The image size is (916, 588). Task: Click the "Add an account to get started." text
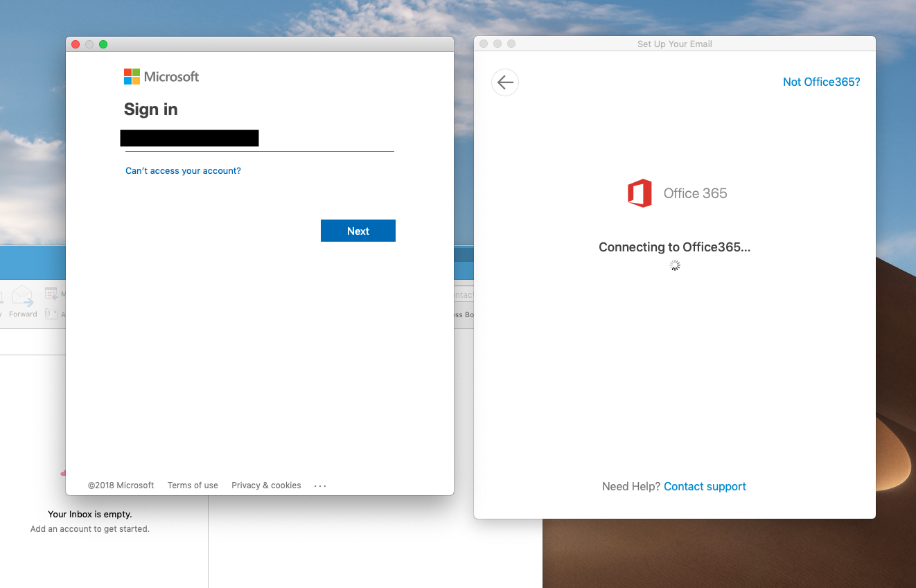90,529
